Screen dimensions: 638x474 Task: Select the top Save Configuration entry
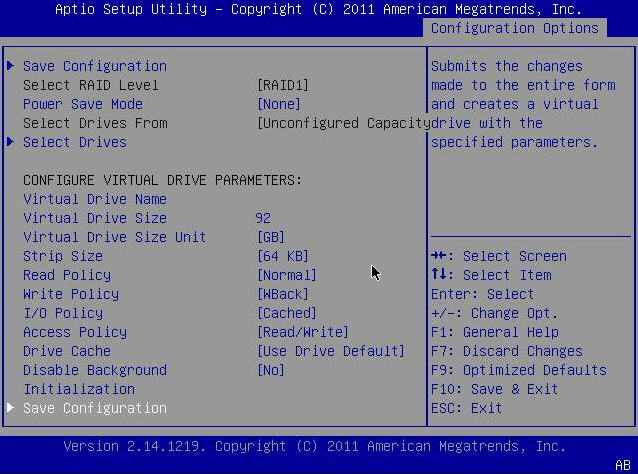95,66
